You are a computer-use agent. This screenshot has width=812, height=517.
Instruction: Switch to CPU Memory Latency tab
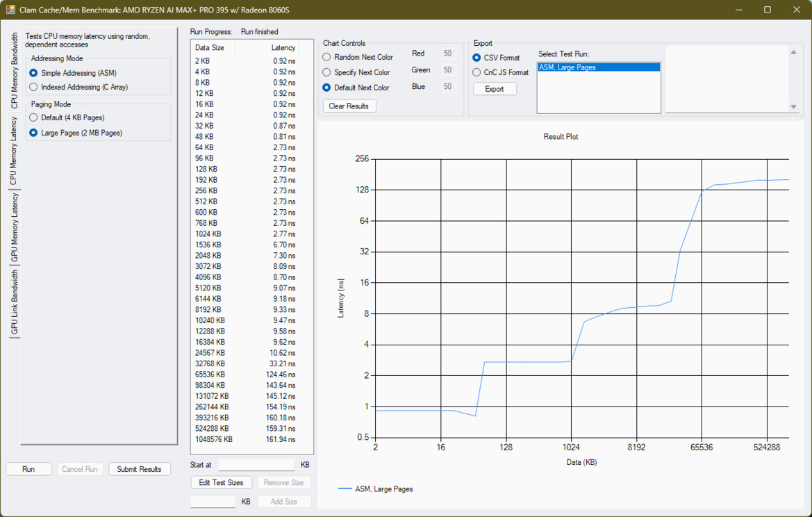(x=14, y=150)
